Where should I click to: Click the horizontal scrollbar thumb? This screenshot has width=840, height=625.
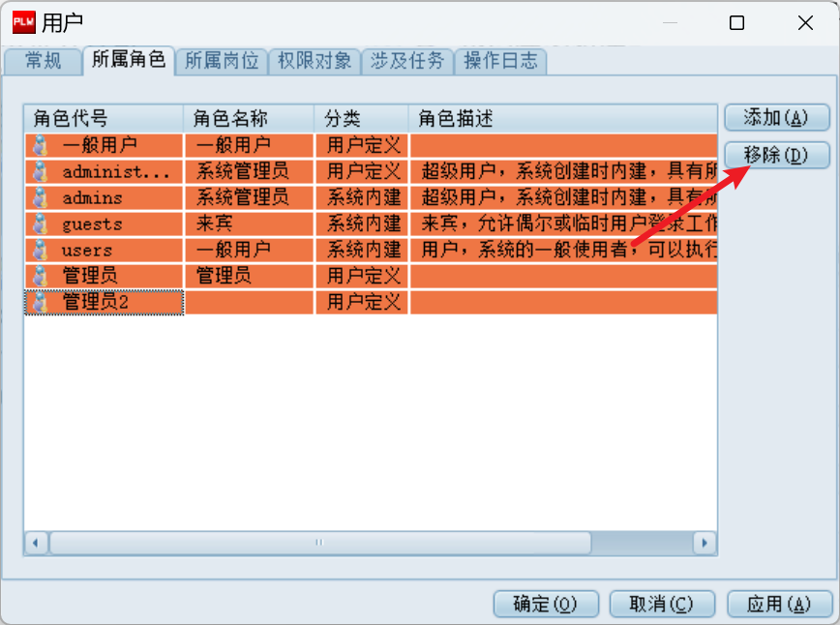point(319,543)
